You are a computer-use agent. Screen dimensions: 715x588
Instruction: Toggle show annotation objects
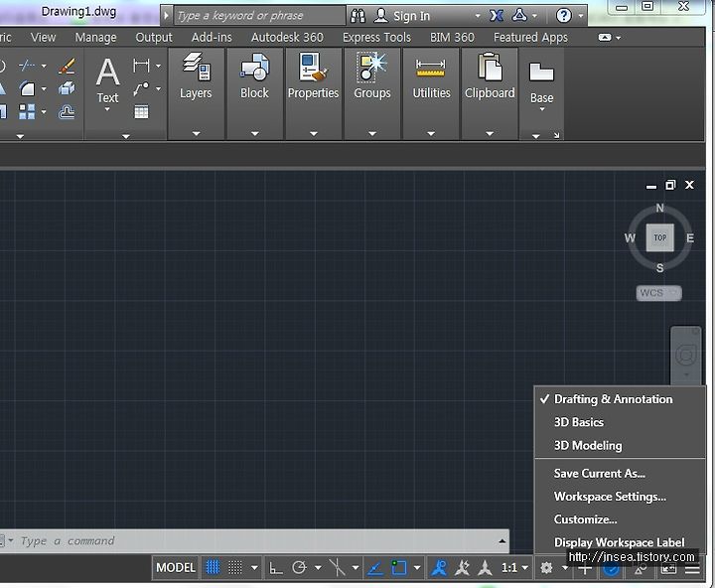click(439, 568)
